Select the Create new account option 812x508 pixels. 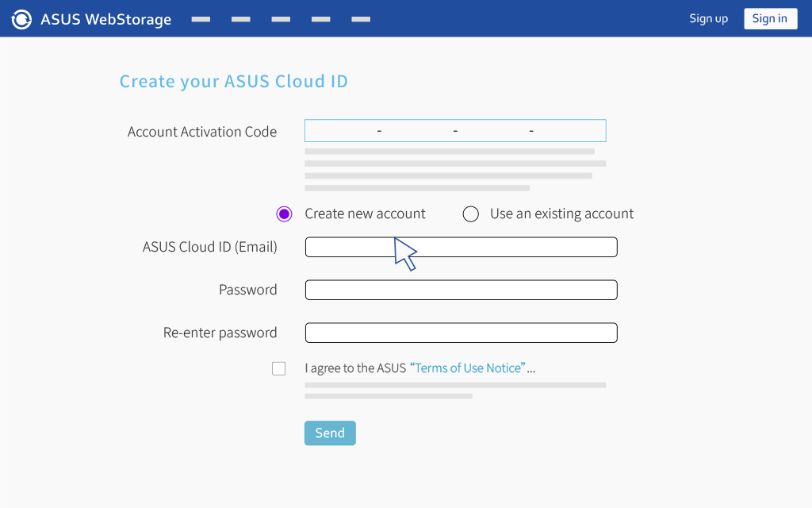tap(284, 214)
